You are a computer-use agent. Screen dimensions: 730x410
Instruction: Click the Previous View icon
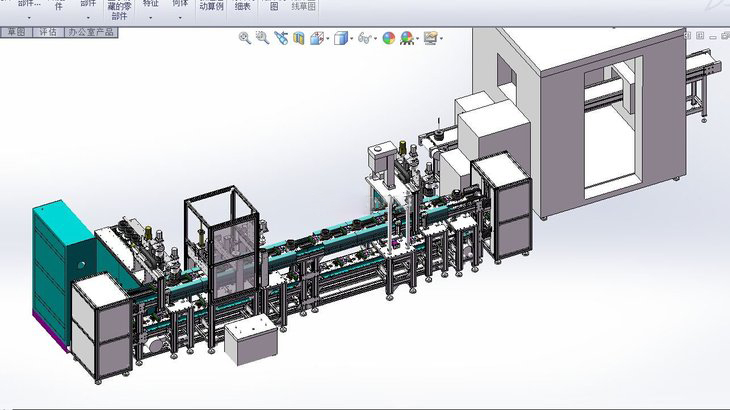281,38
